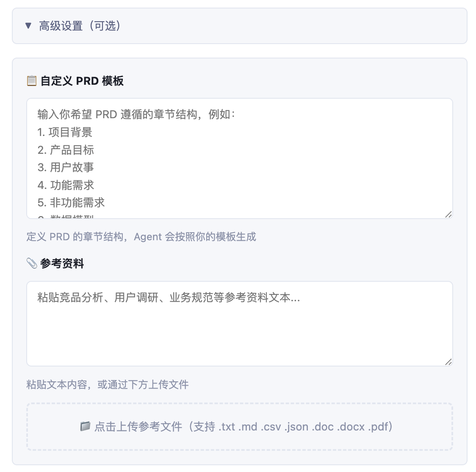This screenshot has height=472, width=476.
Task: Click the paperclip icon next to 参考资料
Action: [32, 264]
